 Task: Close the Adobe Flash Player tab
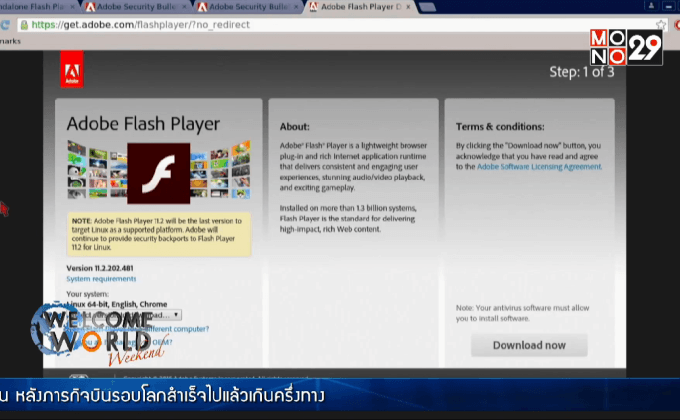408,7
